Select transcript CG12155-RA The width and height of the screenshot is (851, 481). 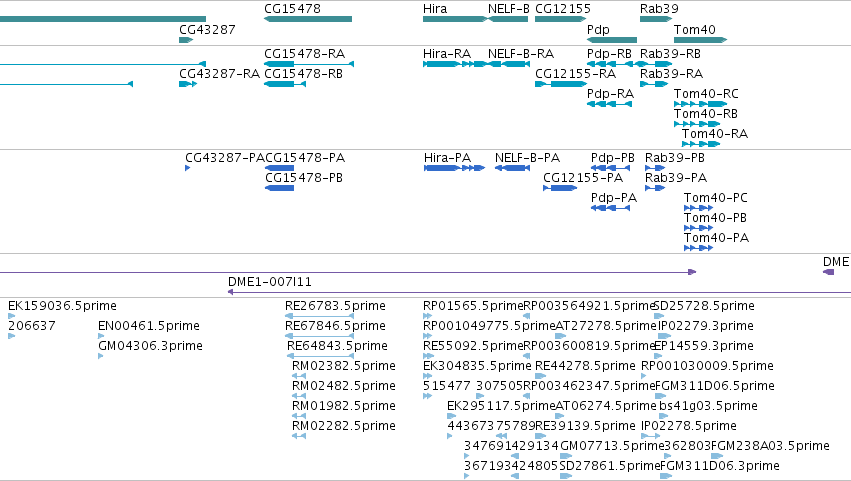point(561,84)
